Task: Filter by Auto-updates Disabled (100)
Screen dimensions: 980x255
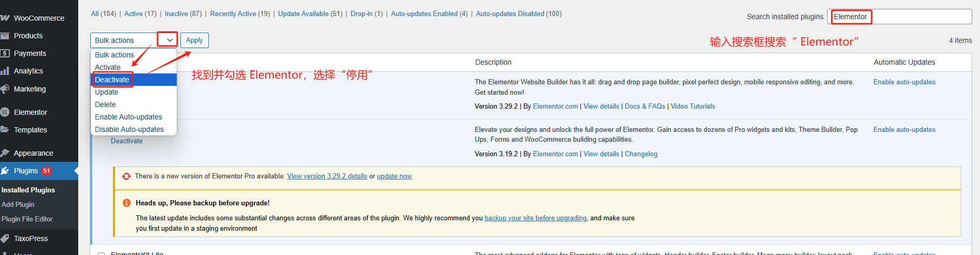Action: 519,13
